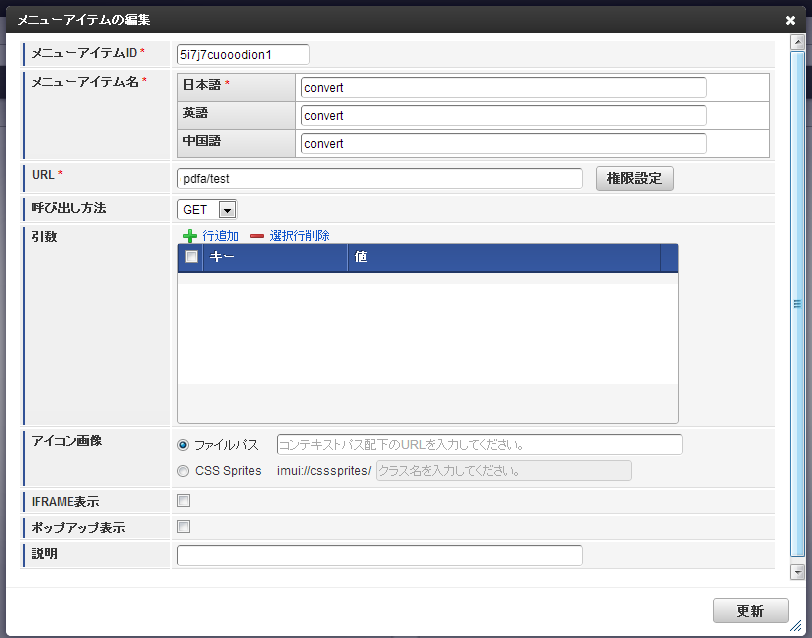The width and height of the screenshot is (812, 638).
Task: Click the 選択行削除 link
Action: [299, 236]
